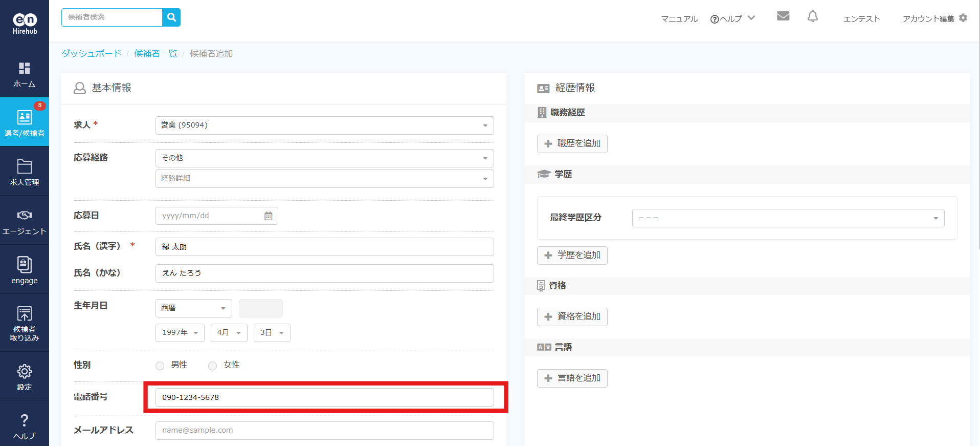Expand the 求人 dropdown showing 営業 (95094)

324,125
